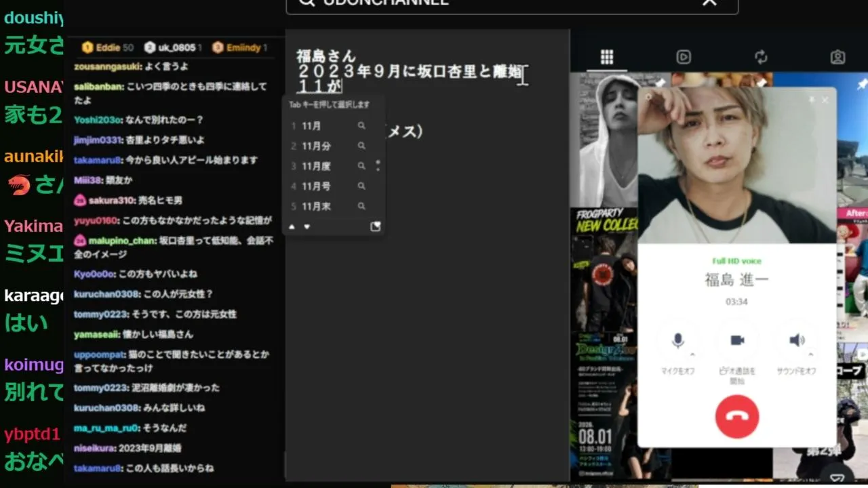This screenshot has height=488, width=868.
Task: Turn off call sound with the speaker button
Action: pyautogui.click(x=797, y=341)
